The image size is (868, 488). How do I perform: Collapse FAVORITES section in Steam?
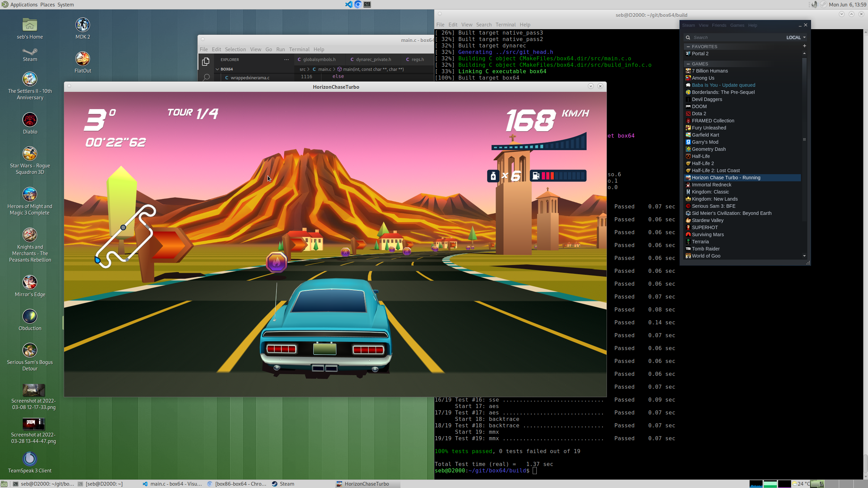tap(688, 47)
